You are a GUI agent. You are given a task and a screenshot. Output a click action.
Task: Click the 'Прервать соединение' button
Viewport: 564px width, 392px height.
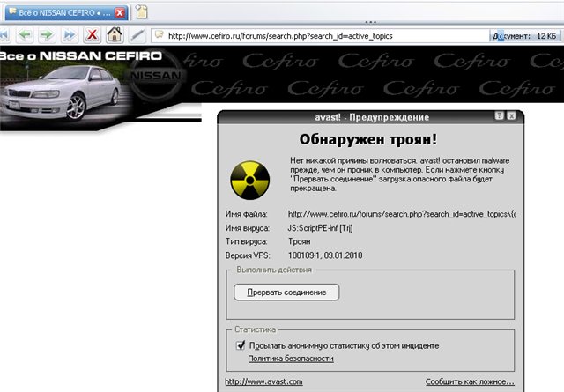pyautogui.click(x=286, y=292)
